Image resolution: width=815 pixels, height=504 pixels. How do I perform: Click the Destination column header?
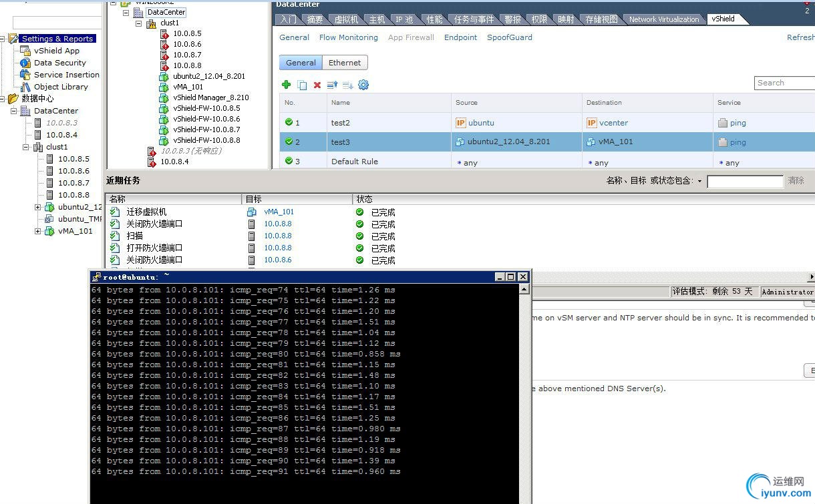tap(647, 103)
